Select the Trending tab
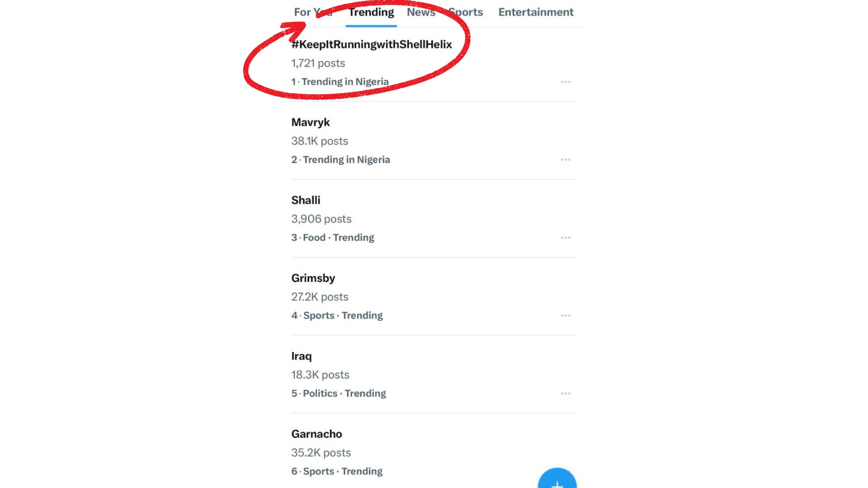 [x=371, y=12]
